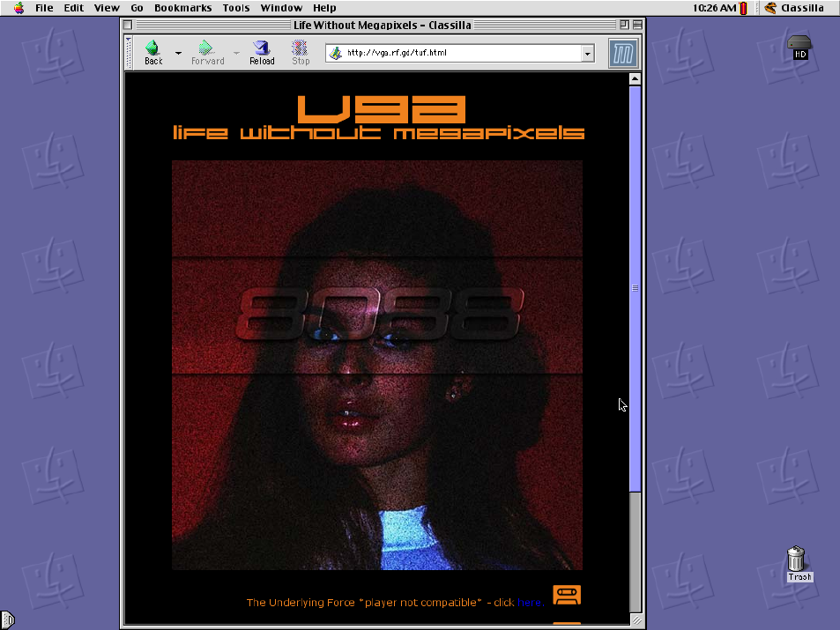
Task: Follow the blue 'here' link
Action: click(x=530, y=602)
